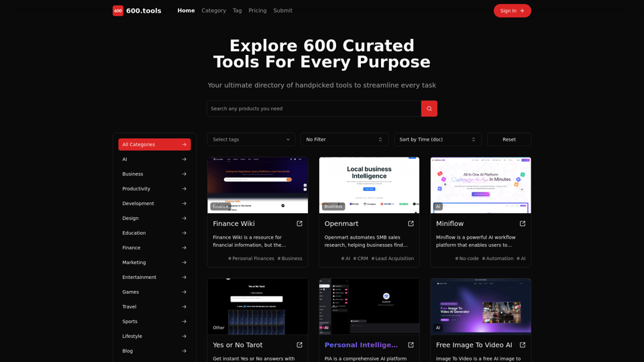Screen dimensions: 644x362
Task: Click the red 600 logo icon
Action: pos(118,11)
